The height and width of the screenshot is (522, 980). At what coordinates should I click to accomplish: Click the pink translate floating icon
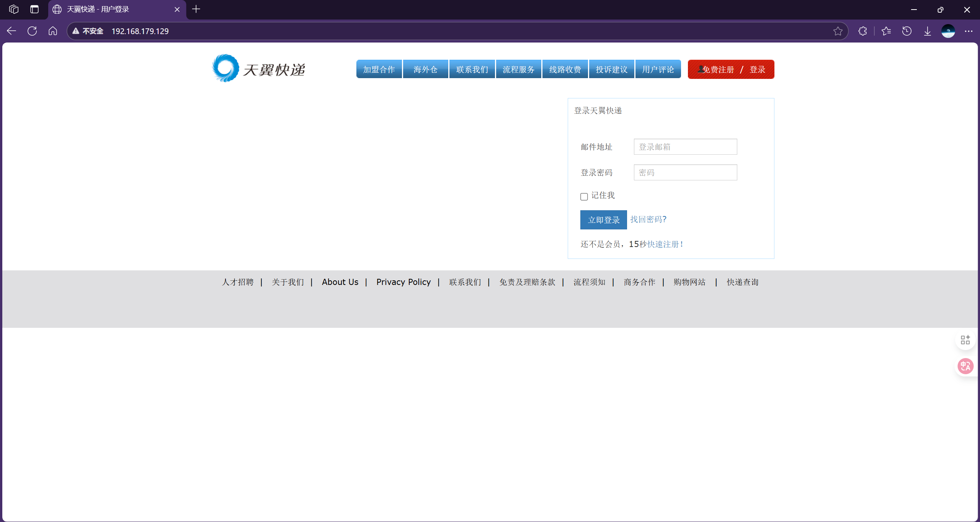[965, 367]
